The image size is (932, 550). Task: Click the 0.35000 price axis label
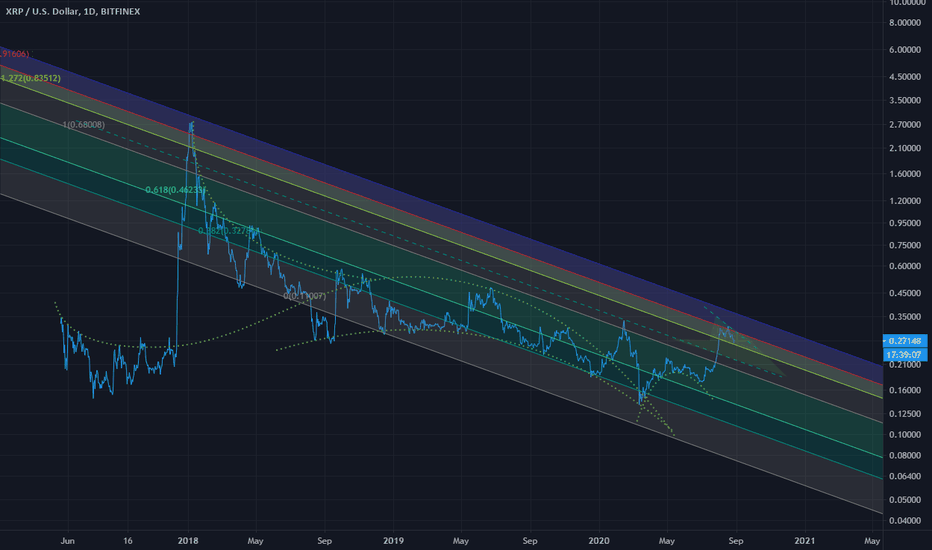905,316
